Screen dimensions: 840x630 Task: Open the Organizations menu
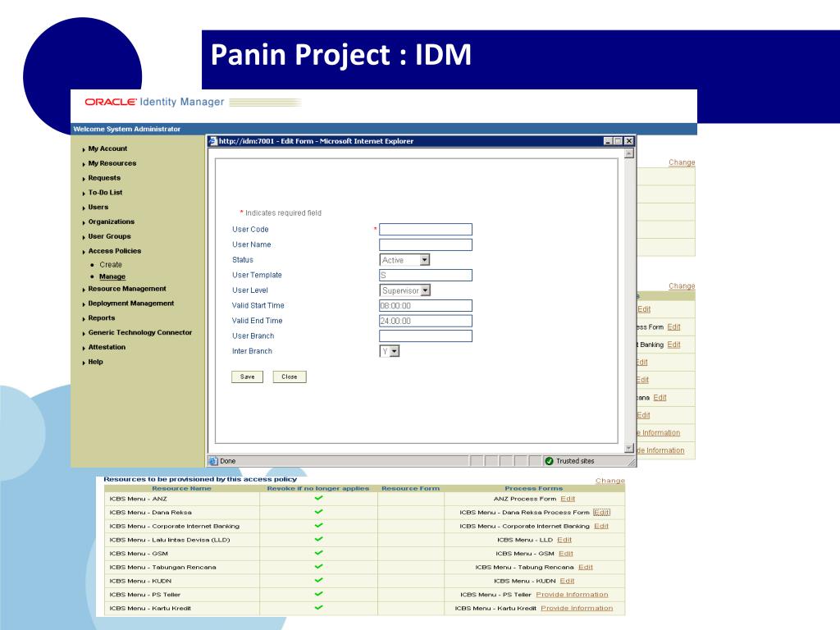point(111,221)
